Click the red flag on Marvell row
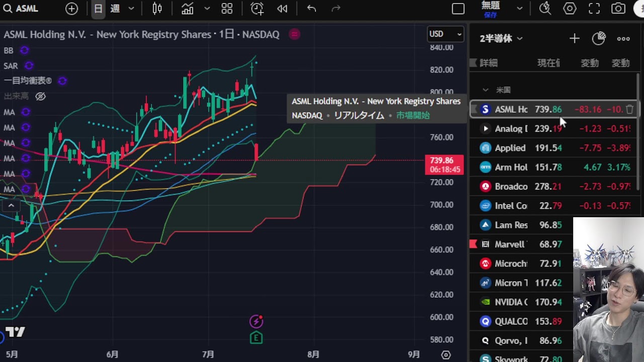The height and width of the screenshot is (362, 644). pos(473,244)
